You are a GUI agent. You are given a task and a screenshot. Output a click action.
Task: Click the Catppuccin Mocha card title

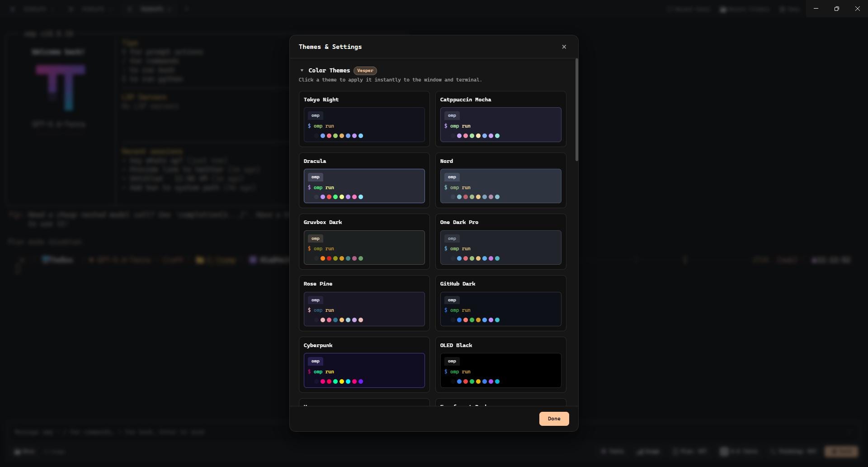(x=465, y=100)
